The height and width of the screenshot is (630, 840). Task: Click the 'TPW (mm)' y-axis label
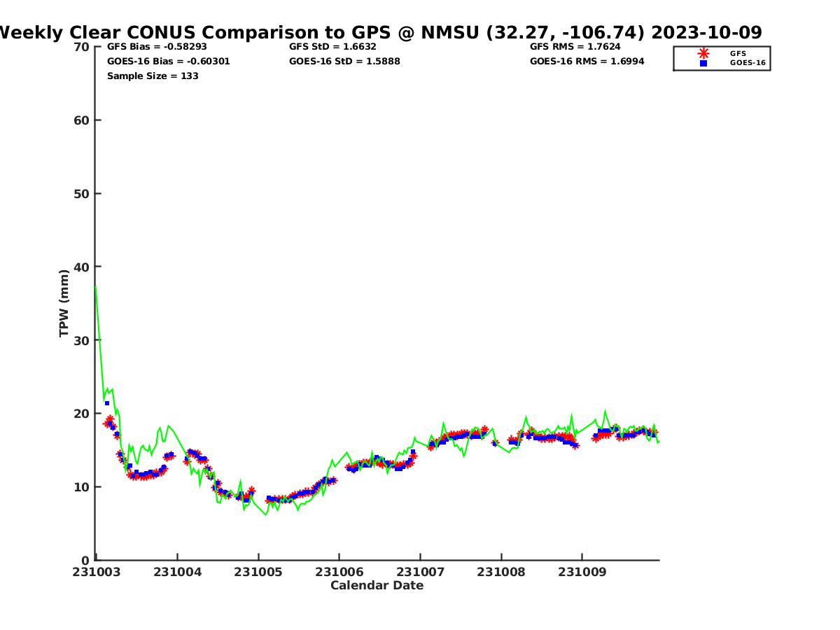[x=64, y=303]
